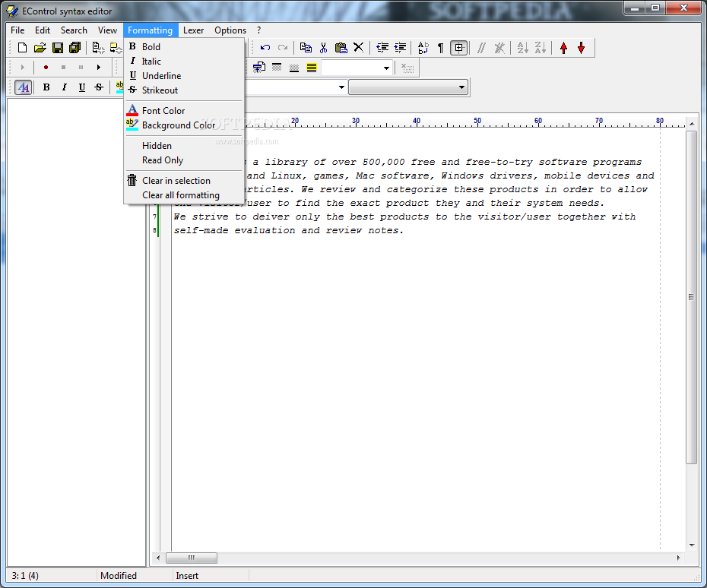Click the macro stop square button

point(63,67)
